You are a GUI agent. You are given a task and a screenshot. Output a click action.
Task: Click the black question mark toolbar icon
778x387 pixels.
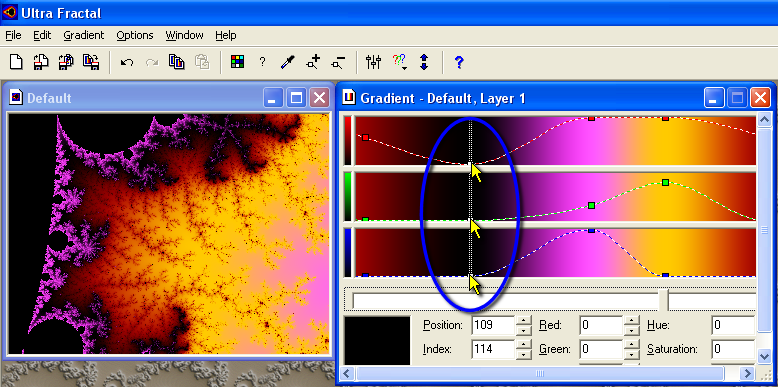tap(262, 62)
